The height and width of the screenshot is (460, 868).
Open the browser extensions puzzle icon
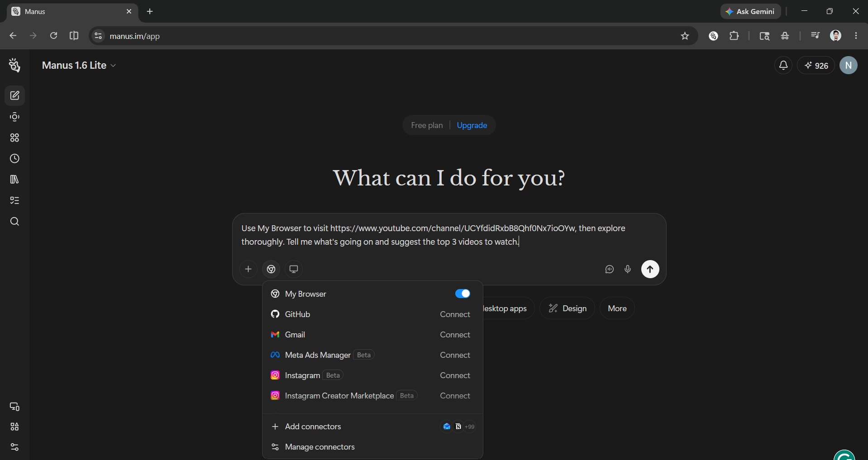[x=734, y=36]
